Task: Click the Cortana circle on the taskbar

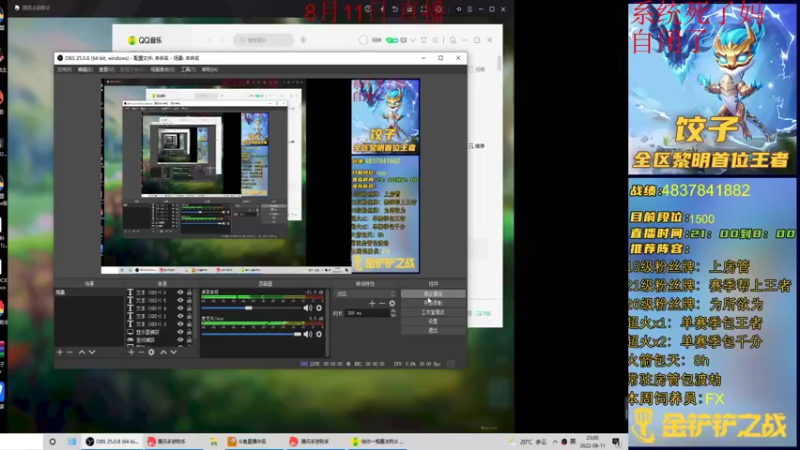Action: point(52,442)
